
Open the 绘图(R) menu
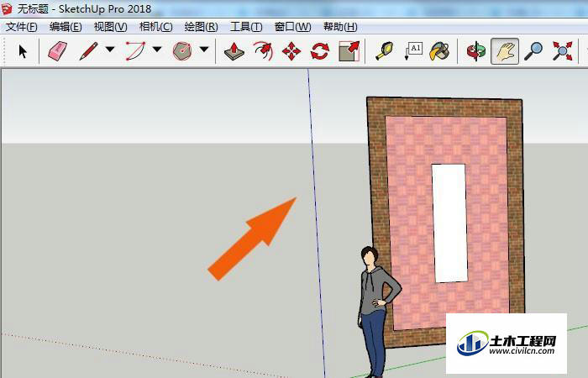click(201, 27)
